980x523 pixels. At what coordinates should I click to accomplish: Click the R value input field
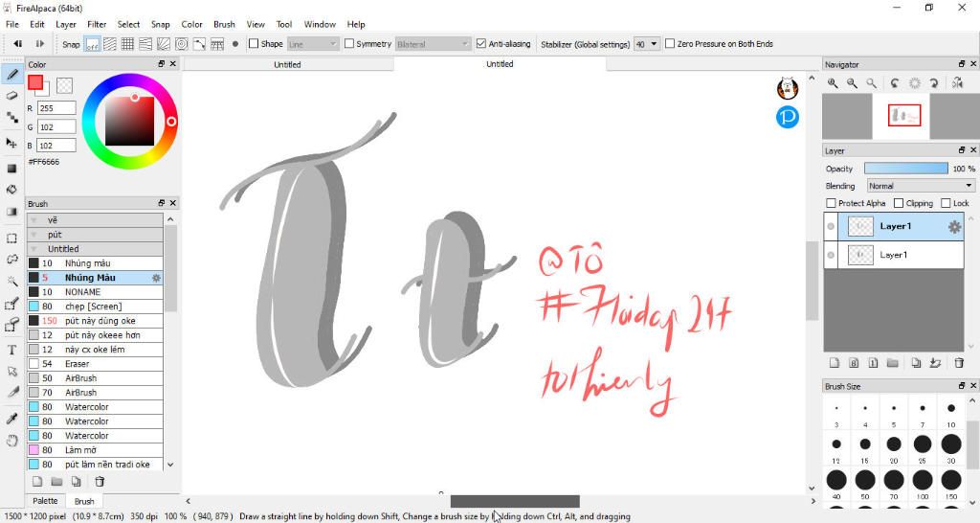click(x=56, y=108)
